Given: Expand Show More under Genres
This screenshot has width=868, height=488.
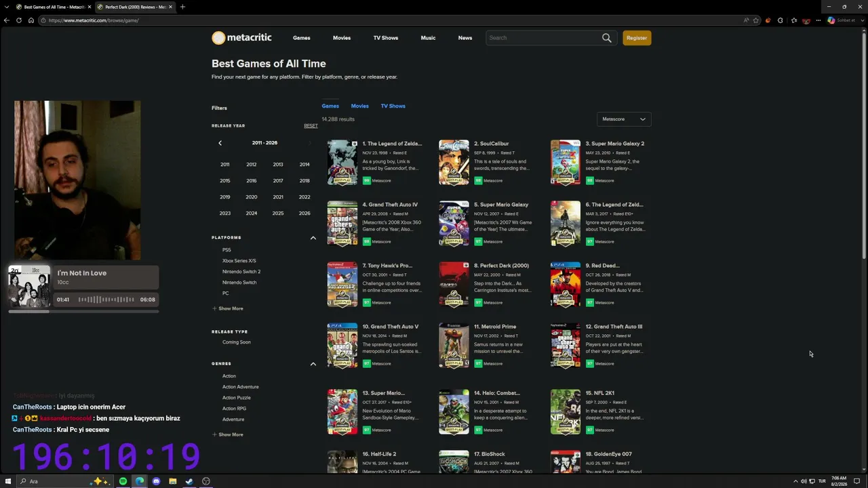Looking at the screenshot, I should [228, 434].
